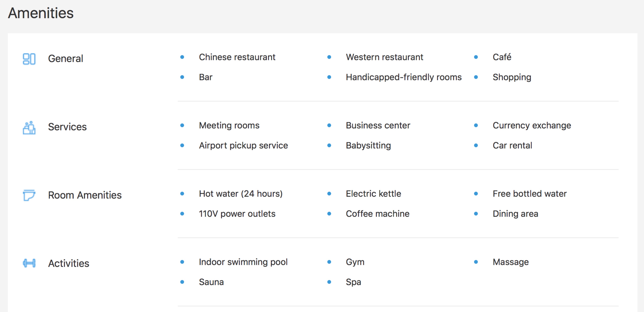Image resolution: width=644 pixels, height=312 pixels.
Task: Click the Amenities page heading
Action: point(41,13)
